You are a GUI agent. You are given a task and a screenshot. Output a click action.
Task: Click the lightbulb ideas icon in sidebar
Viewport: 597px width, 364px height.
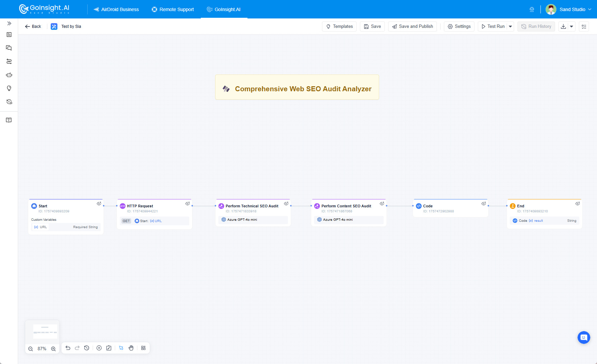click(x=9, y=88)
